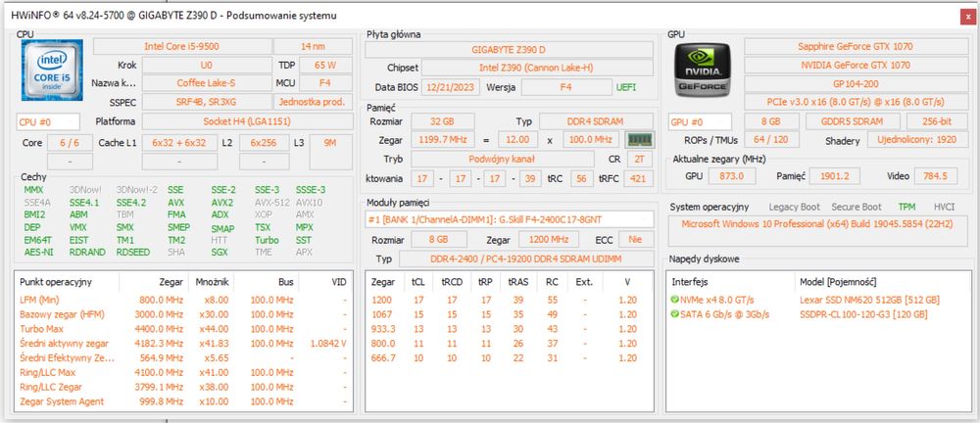The height and width of the screenshot is (423, 980).
Task: Click the BIOS date 12/21/2023 field
Action: coord(451,87)
